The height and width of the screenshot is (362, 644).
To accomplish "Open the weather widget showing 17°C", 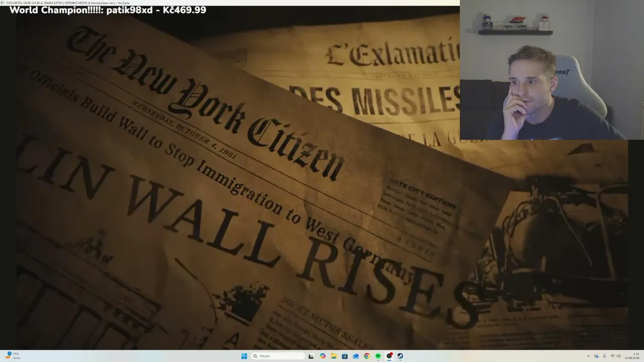I will [x=13, y=355].
